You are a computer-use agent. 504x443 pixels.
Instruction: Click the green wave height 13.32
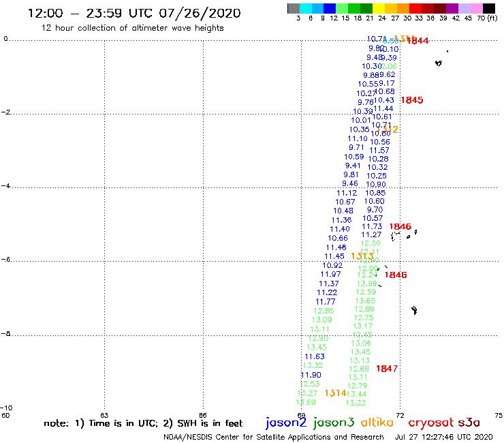(313, 366)
